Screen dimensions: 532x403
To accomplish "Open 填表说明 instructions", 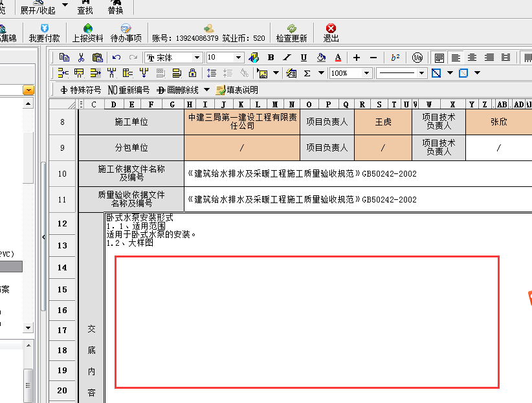I will 237,90.
